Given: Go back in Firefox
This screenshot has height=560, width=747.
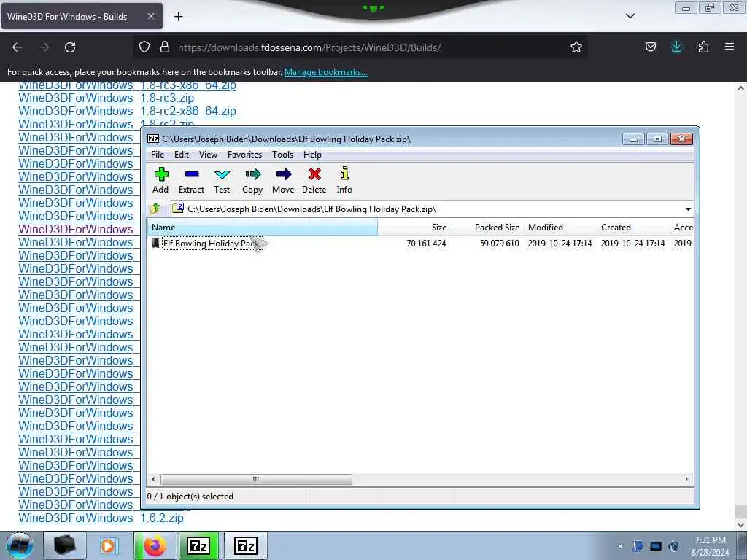Looking at the screenshot, I should [18, 47].
